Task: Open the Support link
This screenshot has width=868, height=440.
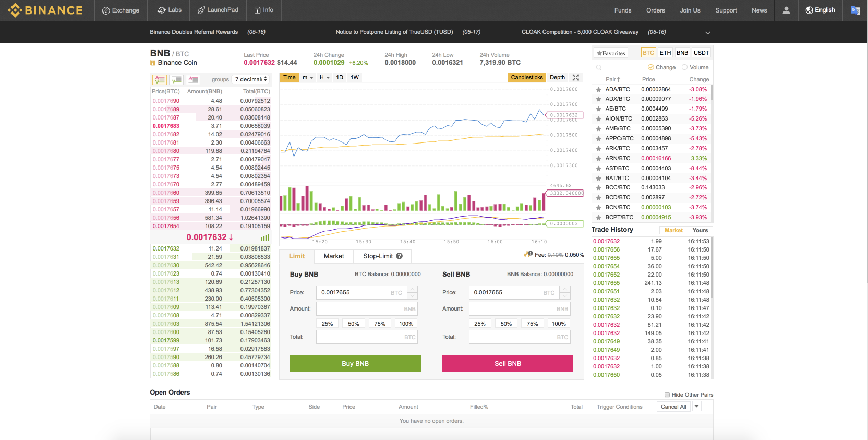Action: click(726, 10)
